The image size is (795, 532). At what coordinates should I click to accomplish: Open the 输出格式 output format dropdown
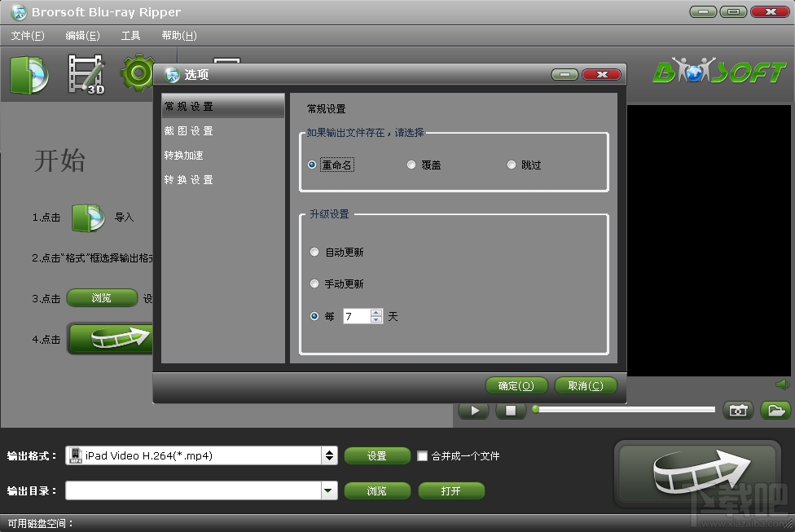[328, 455]
